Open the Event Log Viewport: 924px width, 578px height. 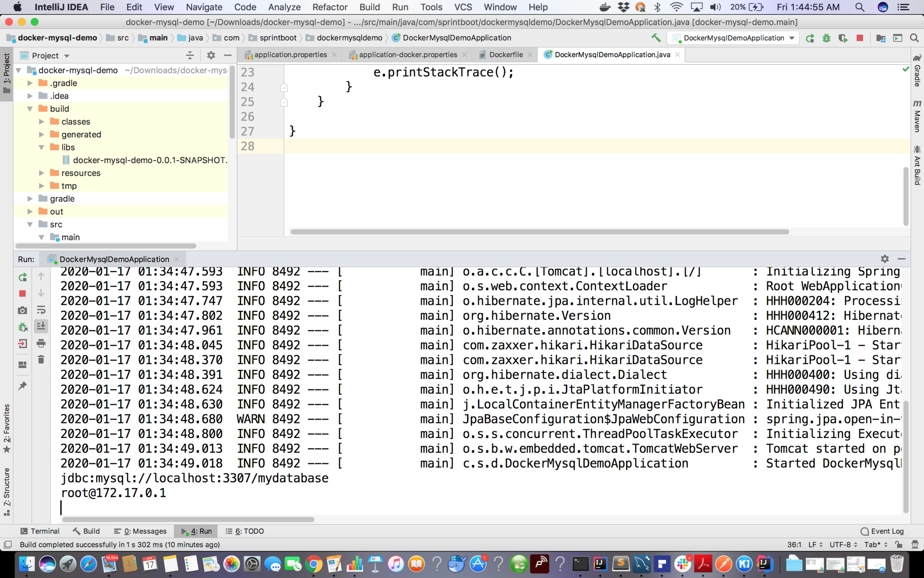pyautogui.click(x=882, y=531)
